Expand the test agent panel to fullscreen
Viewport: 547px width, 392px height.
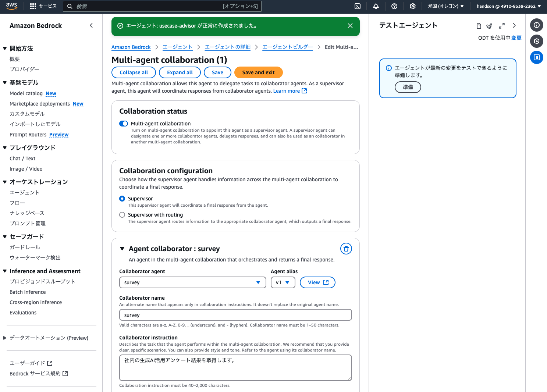tap(502, 26)
